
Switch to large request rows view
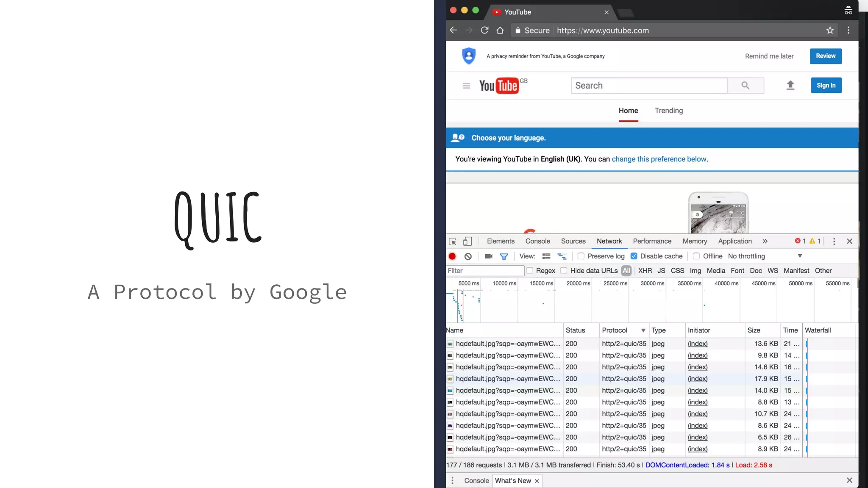[546, 256]
